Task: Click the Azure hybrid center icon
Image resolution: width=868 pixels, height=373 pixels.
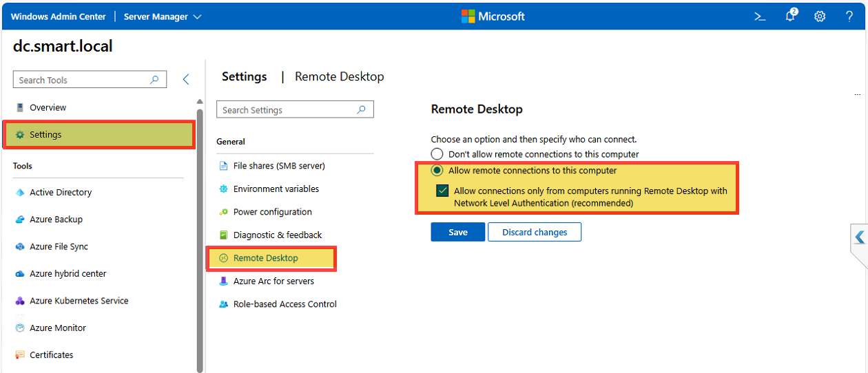Action: 20,274
